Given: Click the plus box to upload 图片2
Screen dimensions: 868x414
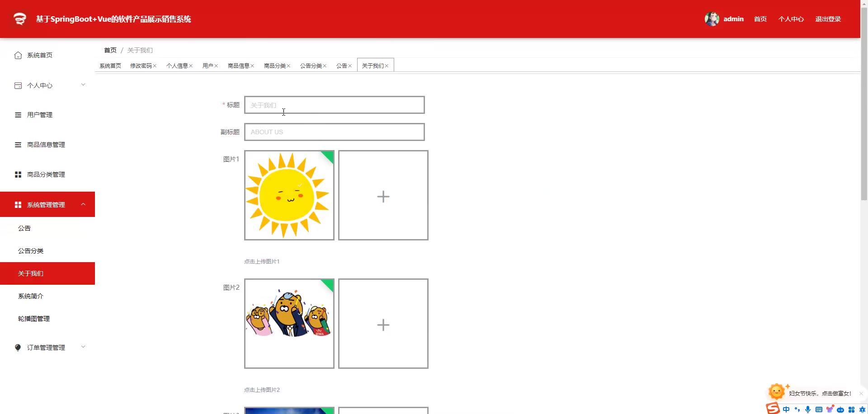Looking at the screenshot, I should click(x=383, y=324).
